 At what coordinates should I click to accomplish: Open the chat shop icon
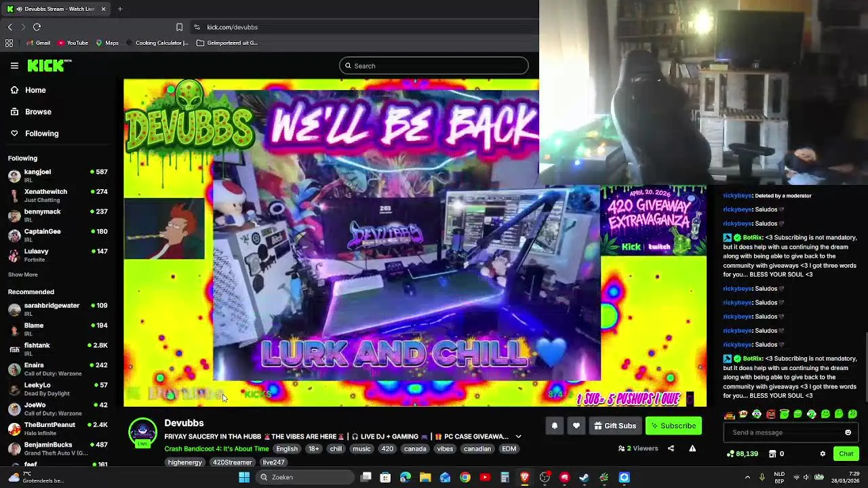[x=772, y=453]
